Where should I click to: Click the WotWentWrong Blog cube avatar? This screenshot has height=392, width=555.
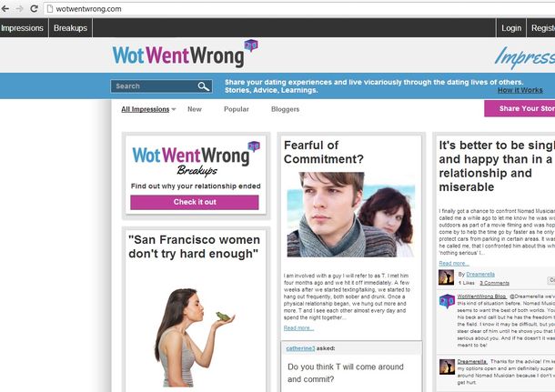click(447, 301)
